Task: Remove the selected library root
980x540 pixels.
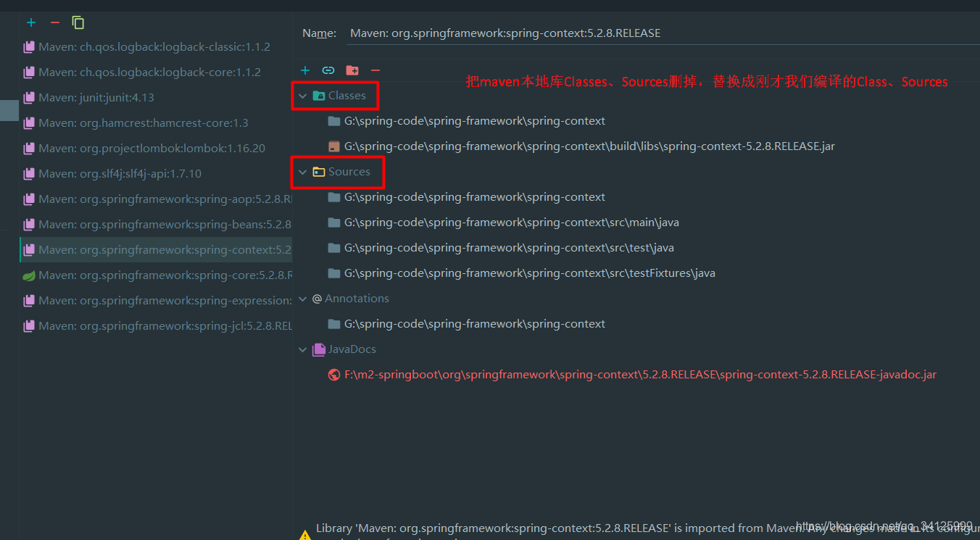Action: [x=375, y=70]
